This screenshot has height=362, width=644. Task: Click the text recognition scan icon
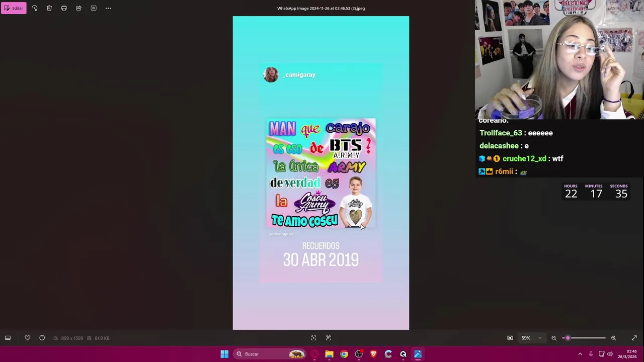(x=329, y=338)
